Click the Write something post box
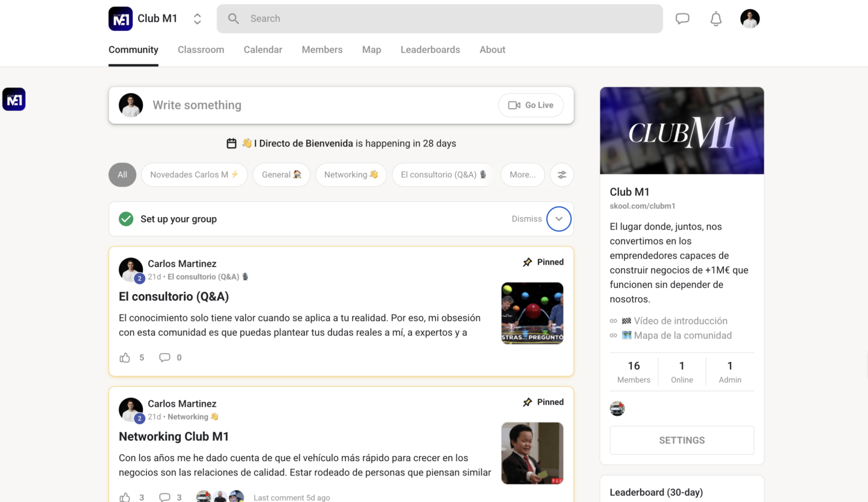 (x=341, y=105)
